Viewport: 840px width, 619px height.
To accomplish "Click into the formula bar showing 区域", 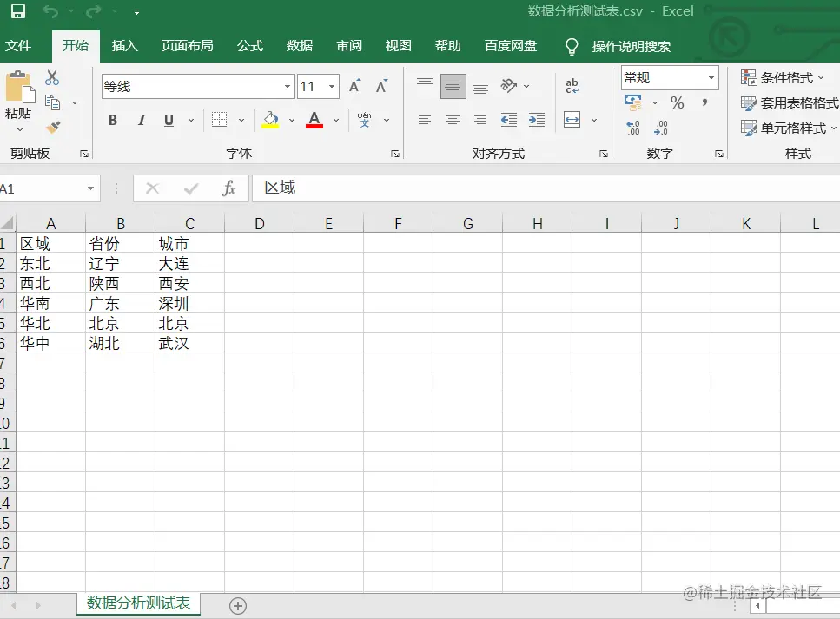I will click(x=546, y=188).
